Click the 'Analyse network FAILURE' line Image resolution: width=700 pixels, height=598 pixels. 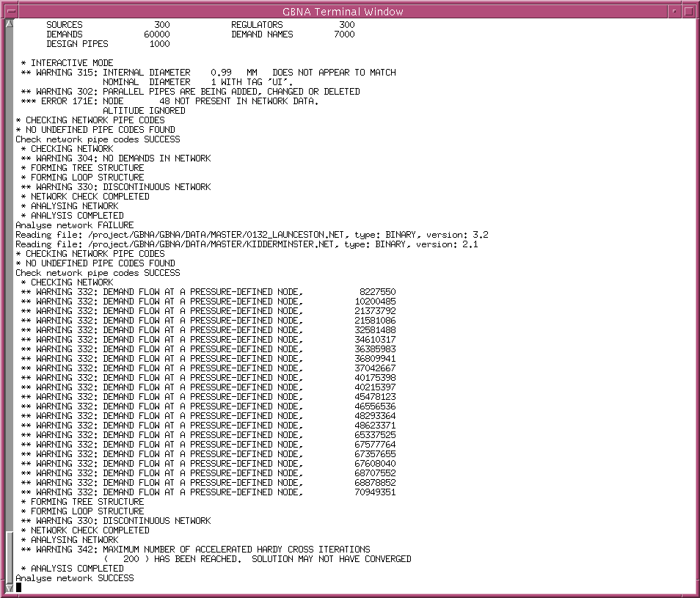75,225
